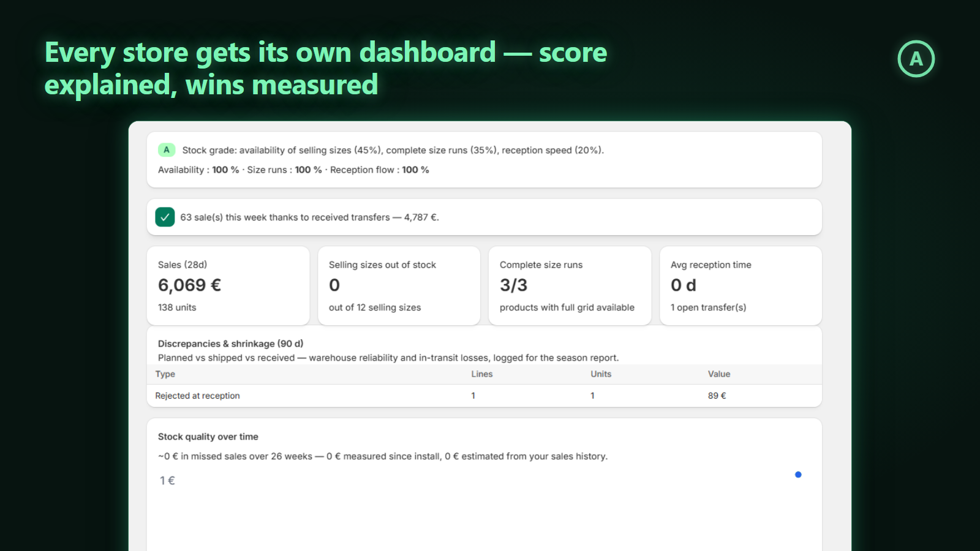Open the Avg reception time card
This screenshot has height=551, width=980.
tap(741, 285)
